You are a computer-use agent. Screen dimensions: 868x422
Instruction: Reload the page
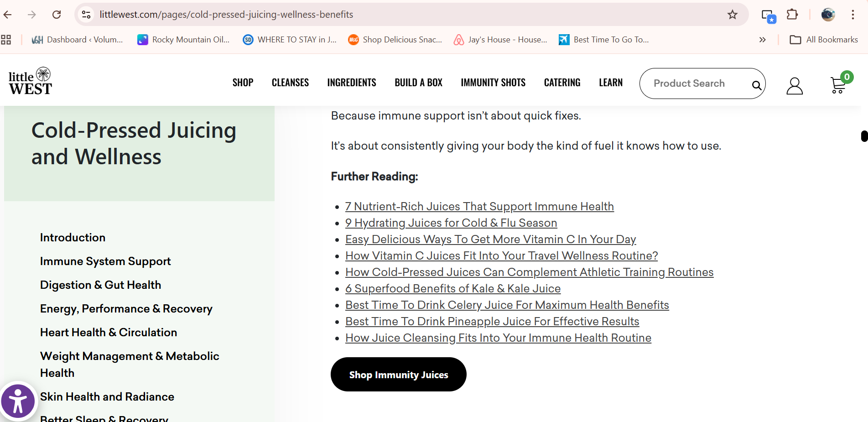coord(57,15)
